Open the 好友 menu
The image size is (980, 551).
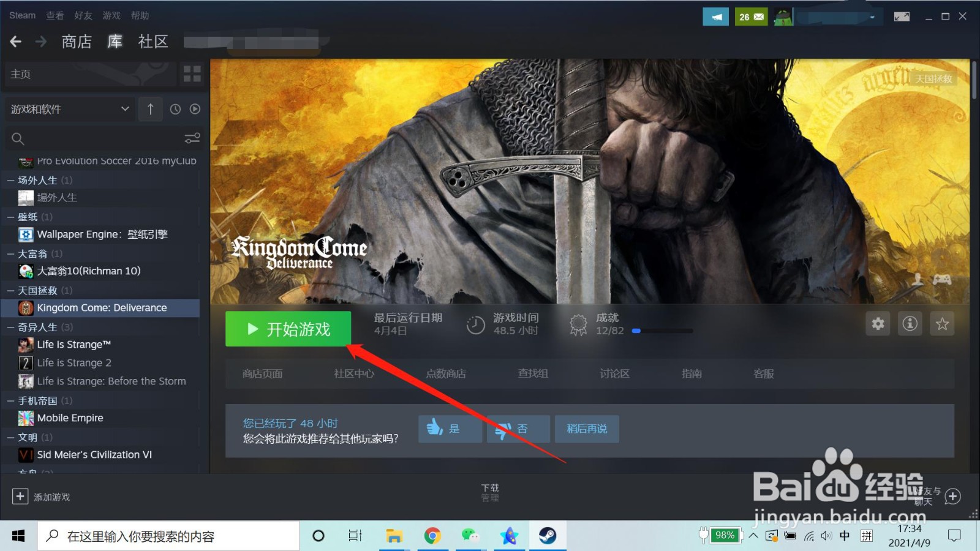(83, 15)
